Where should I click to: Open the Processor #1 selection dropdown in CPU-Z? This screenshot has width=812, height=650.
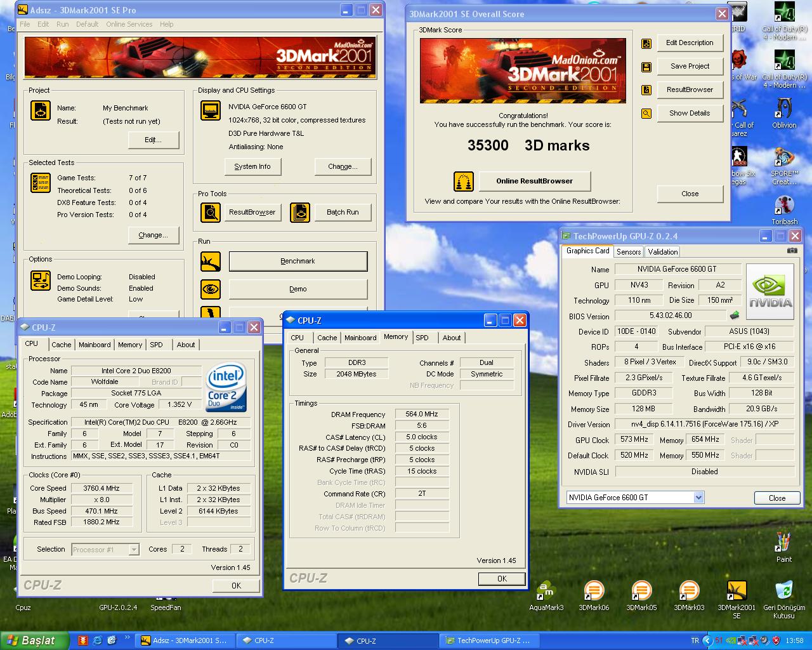134,550
